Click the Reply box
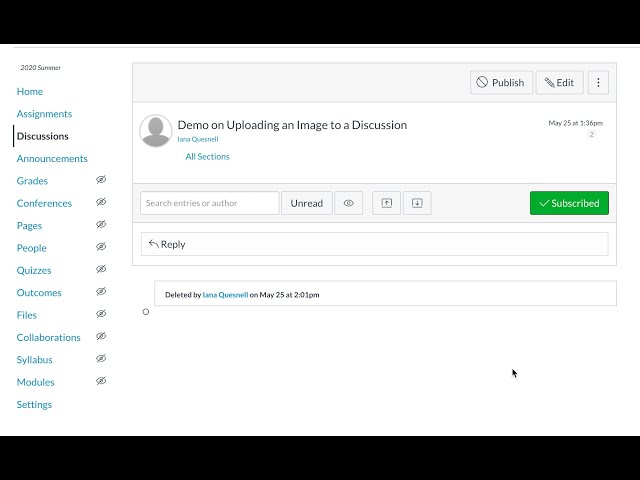 pyautogui.click(x=374, y=244)
